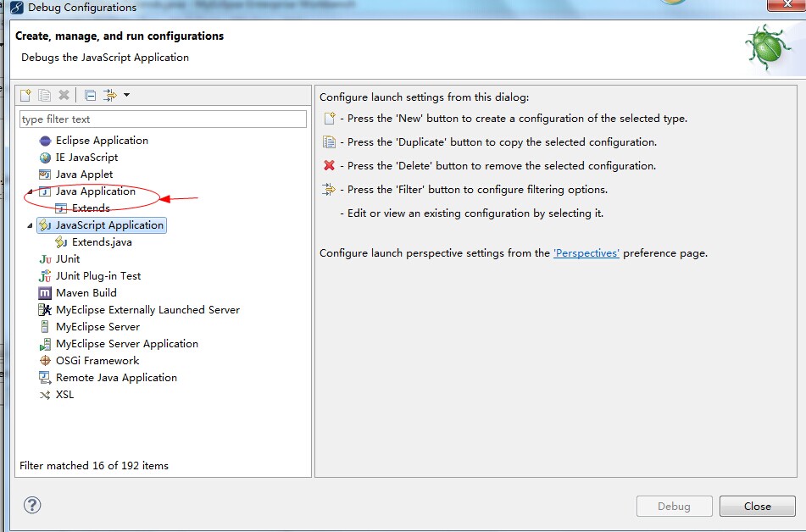The image size is (806, 532).
Task: Click the Filter launch configurations icon
Action: pos(110,95)
